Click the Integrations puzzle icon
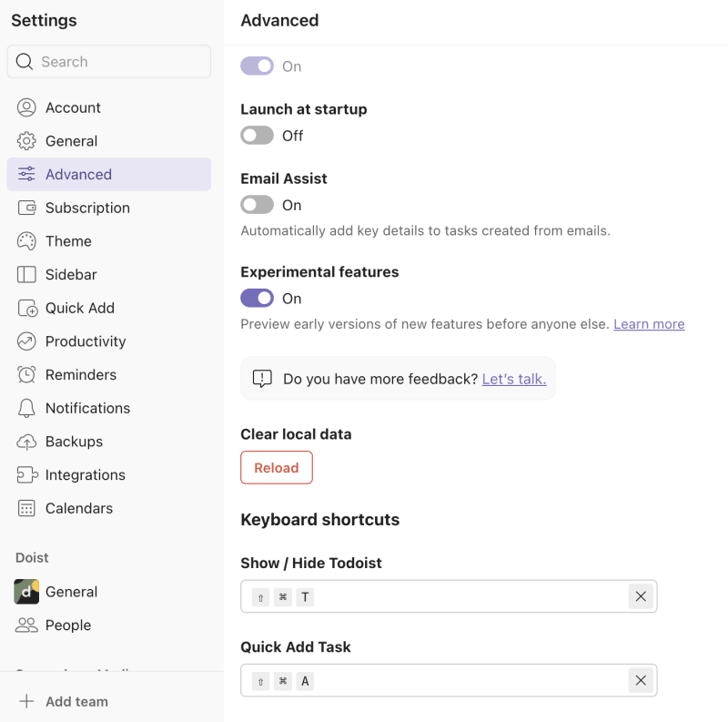Screen dimensions: 728x722 point(26,474)
